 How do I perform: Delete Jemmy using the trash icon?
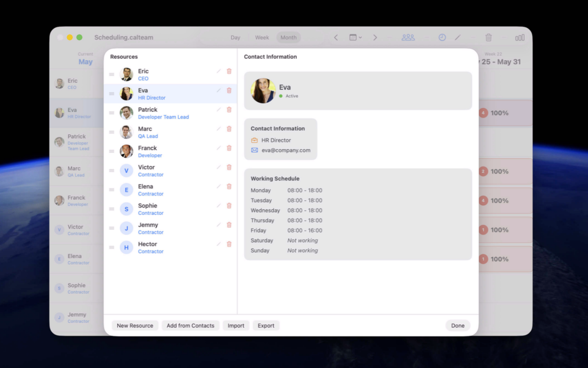click(229, 225)
